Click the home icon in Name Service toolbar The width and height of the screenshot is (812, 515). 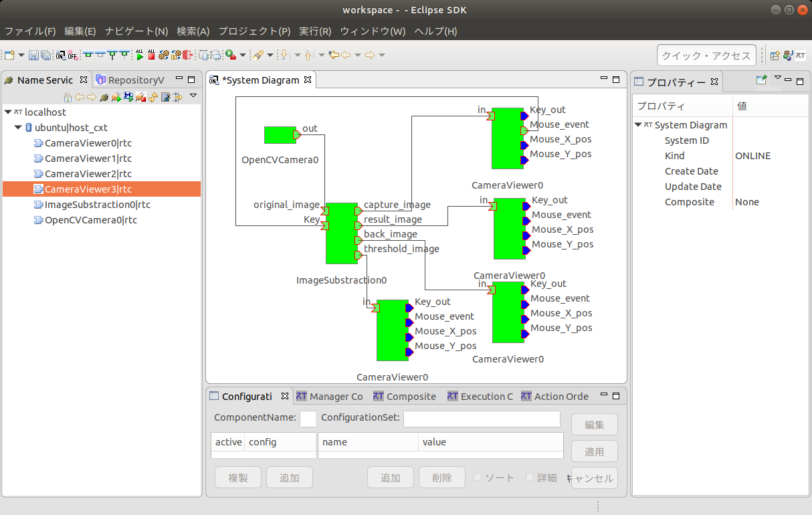68,97
